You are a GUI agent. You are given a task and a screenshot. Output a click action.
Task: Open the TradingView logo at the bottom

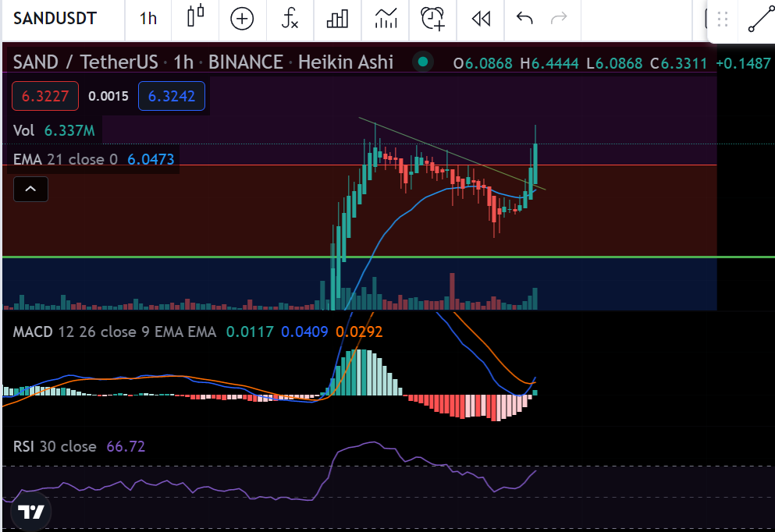tap(30, 512)
